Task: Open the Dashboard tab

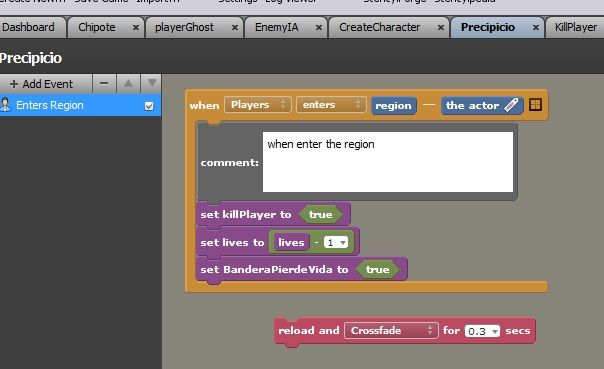Action: [32, 27]
